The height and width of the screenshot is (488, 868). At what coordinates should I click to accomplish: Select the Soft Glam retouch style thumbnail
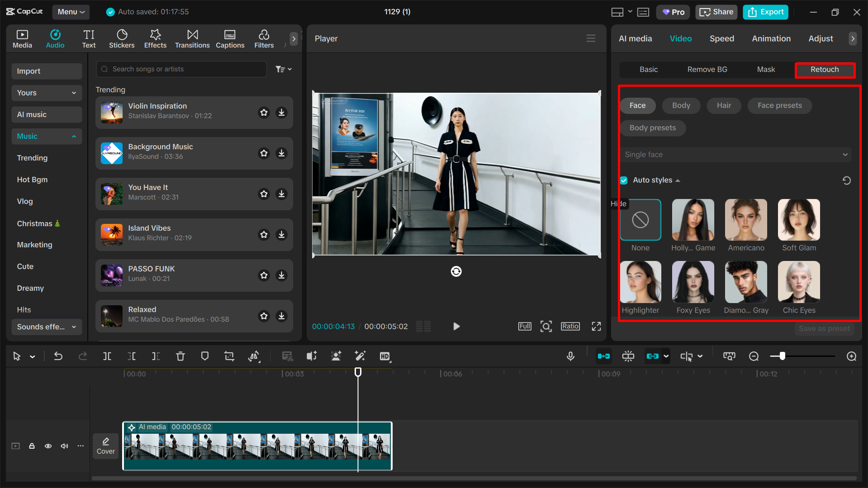point(798,220)
